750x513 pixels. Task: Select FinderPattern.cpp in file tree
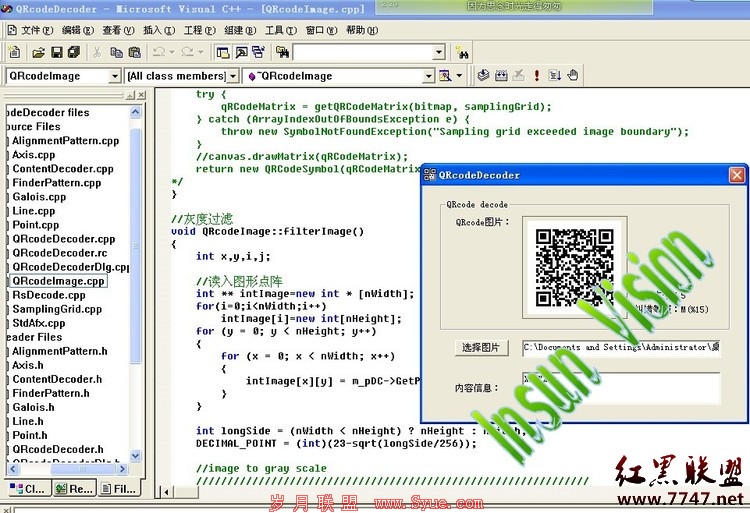tap(56, 183)
